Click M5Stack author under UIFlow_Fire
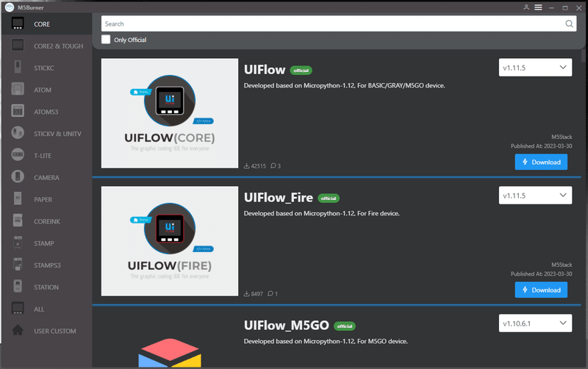The height and width of the screenshot is (369, 588). (x=562, y=265)
